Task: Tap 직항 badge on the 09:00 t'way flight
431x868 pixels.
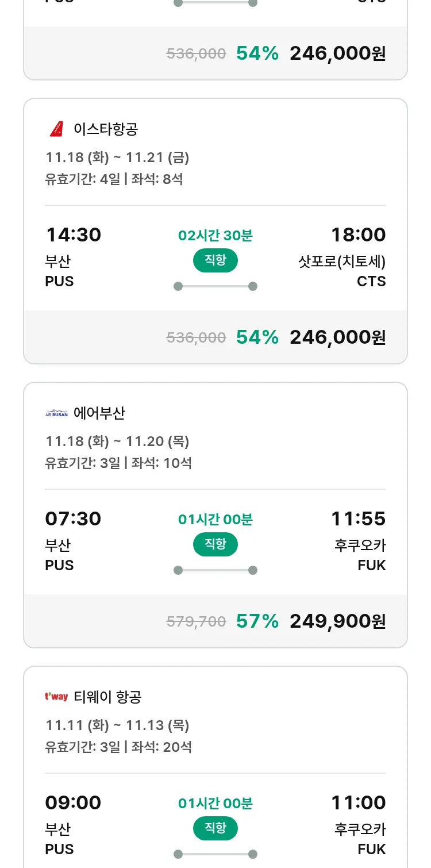Action: point(215,828)
